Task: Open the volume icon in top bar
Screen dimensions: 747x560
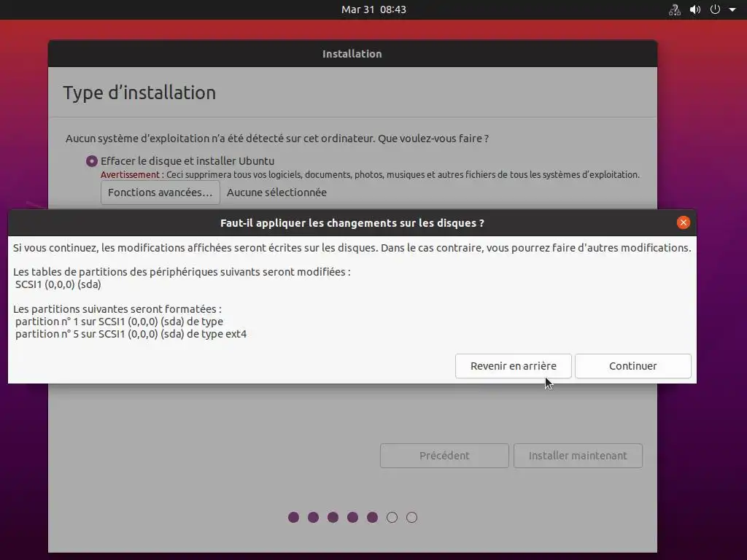Action: (695, 9)
